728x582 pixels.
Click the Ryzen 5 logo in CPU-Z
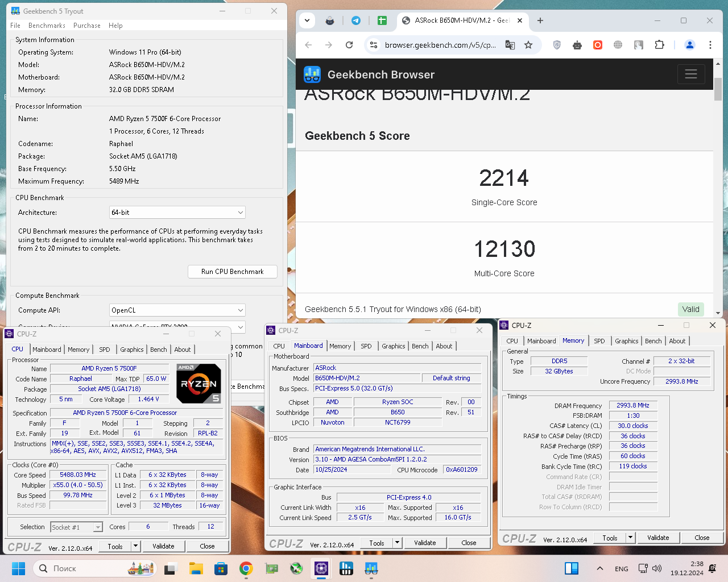(x=198, y=384)
